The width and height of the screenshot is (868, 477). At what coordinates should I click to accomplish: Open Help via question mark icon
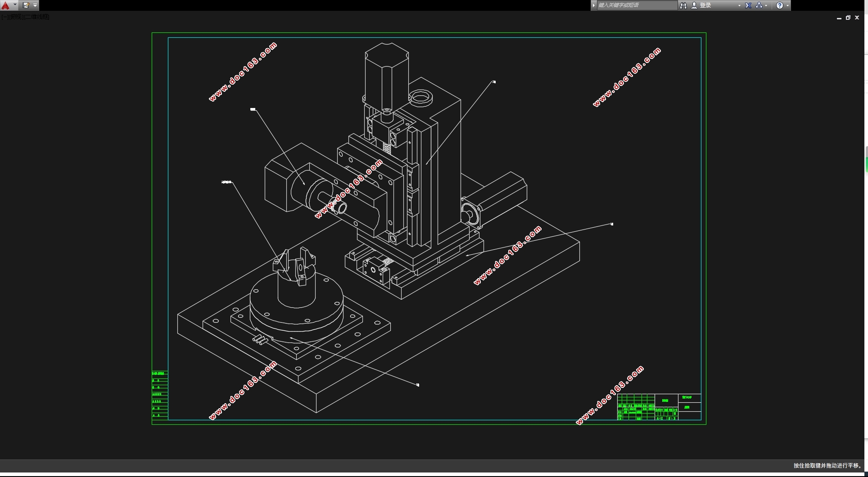click(x=780, y=5)
